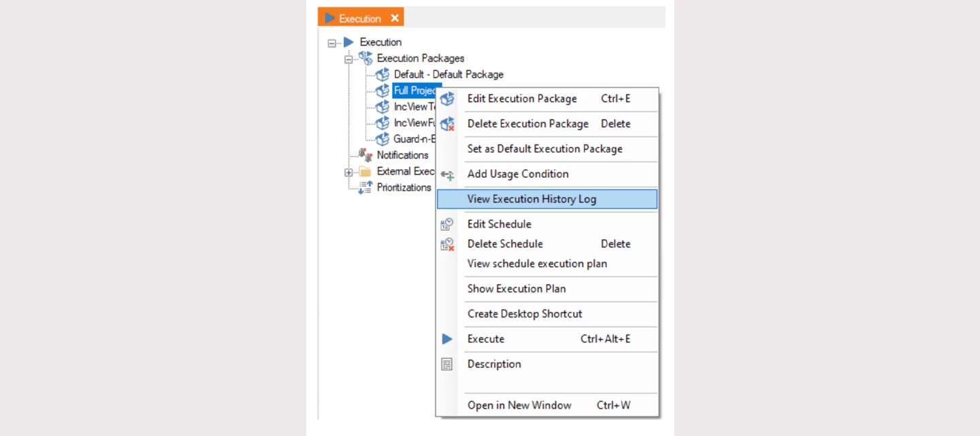Close the Execution tab
Viewport: 980px width, 436px height.
tap(395, 18)
